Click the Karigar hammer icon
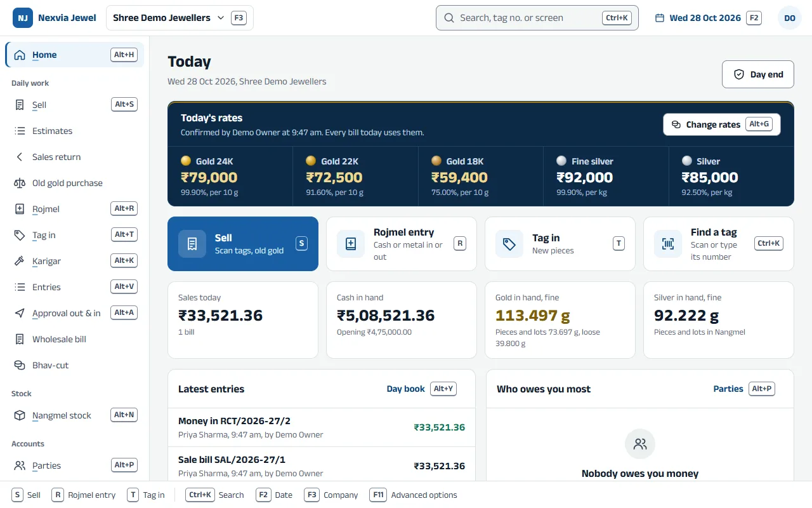The height and width of the screenshot is (508, 812). [20, 261]
